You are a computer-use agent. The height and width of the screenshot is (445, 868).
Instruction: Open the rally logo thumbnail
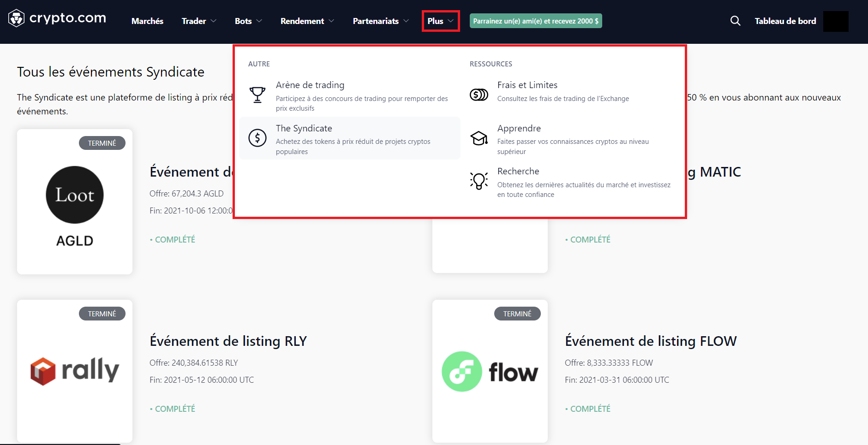click(75, 371)
